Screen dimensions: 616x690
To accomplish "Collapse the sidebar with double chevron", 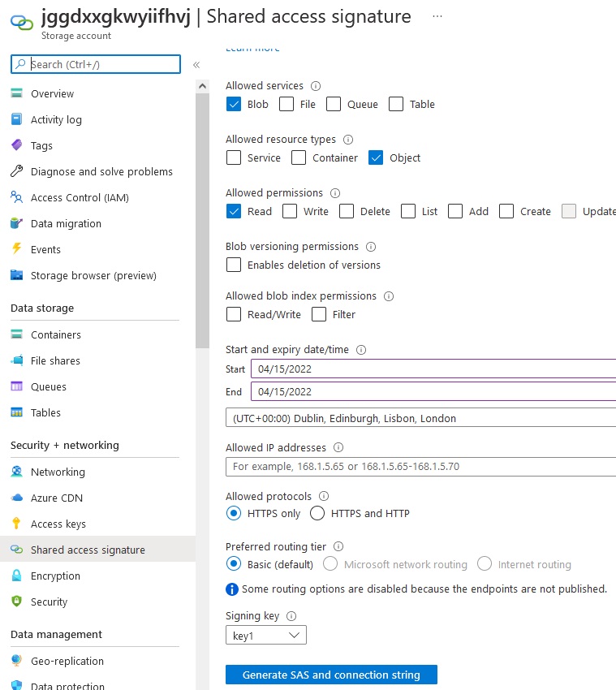I will pos(196,65).
